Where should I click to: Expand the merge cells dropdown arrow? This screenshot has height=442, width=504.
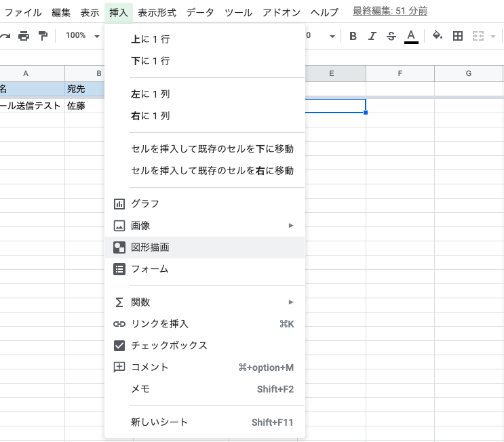(x=493, y=37)
